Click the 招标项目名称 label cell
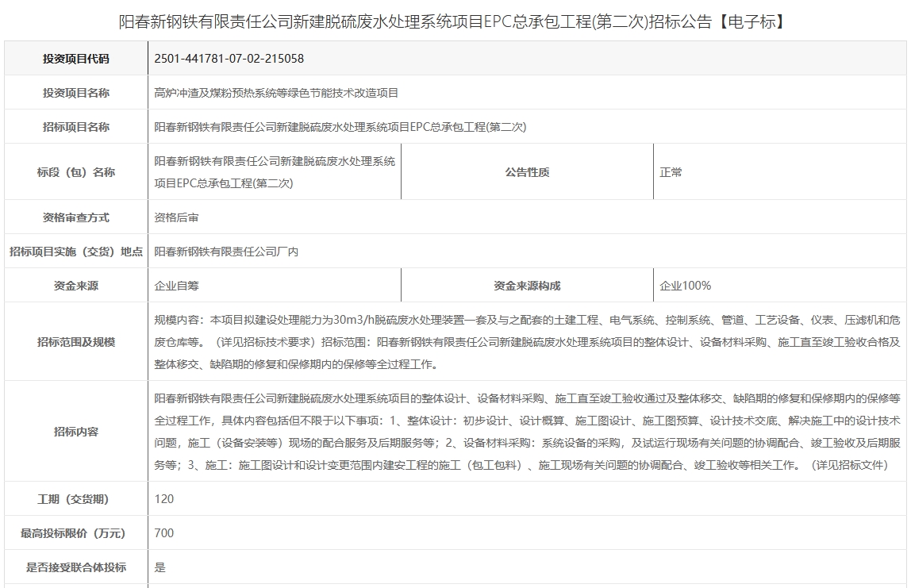Viewport: 911px width, 588px height. point(76,127)
